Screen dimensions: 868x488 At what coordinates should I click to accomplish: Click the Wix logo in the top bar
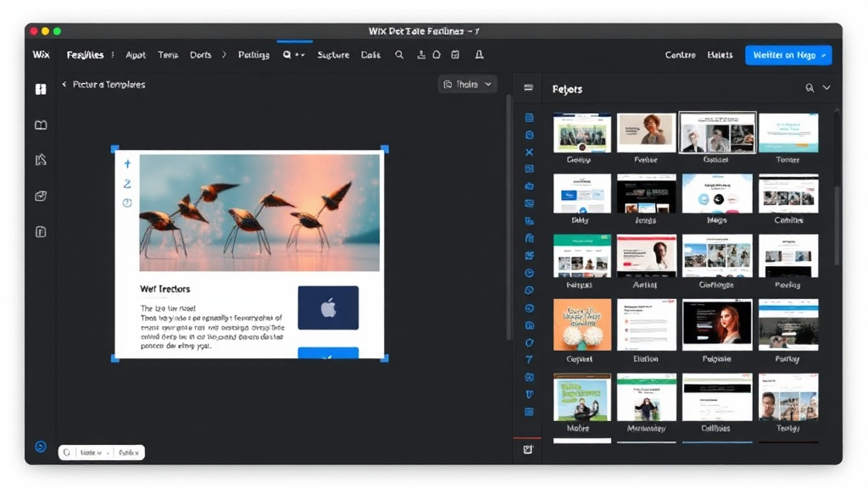pos(41,55)
